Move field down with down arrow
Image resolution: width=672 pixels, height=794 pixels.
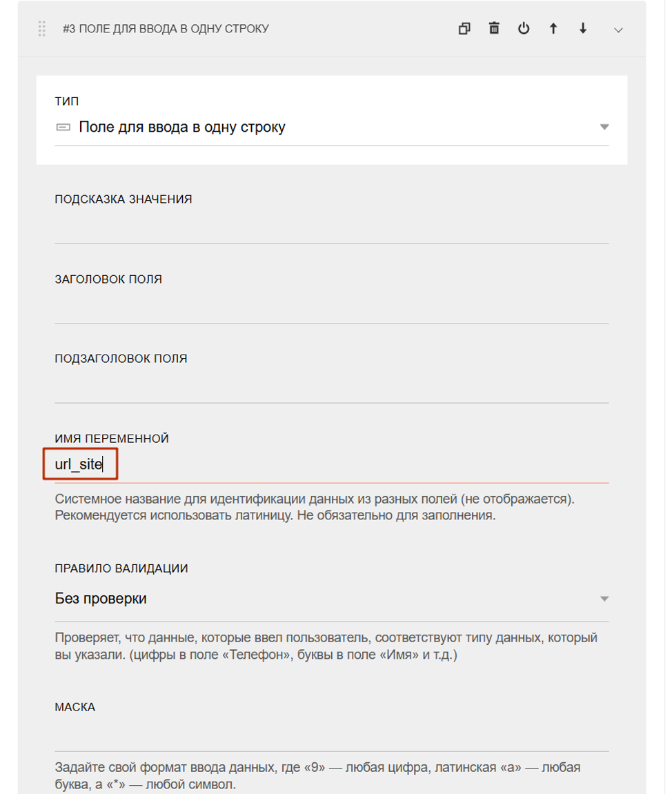583,28
